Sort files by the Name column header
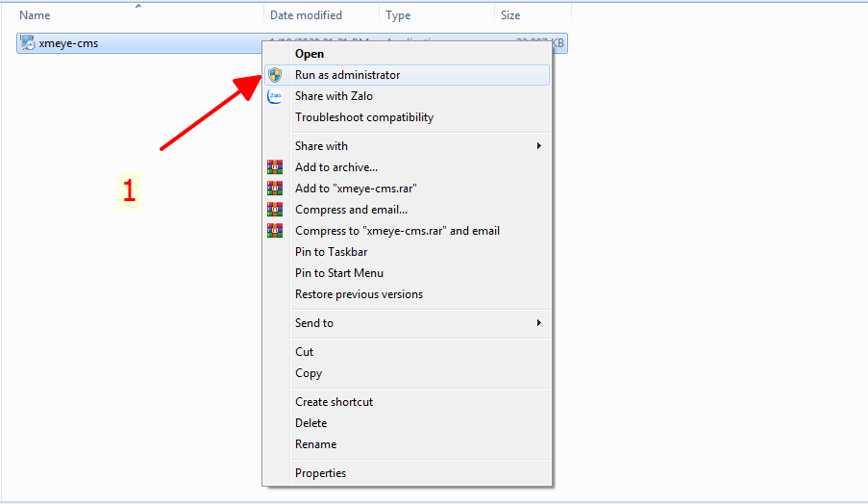 [35, 15]
